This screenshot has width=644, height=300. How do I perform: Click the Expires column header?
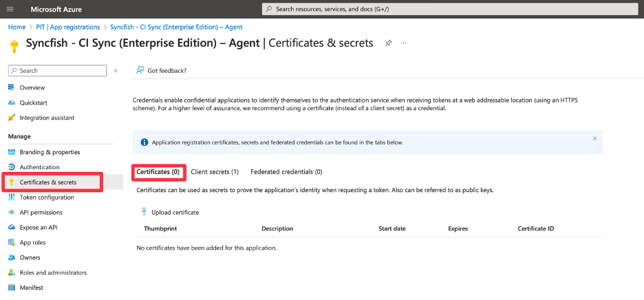coord(458,228)
